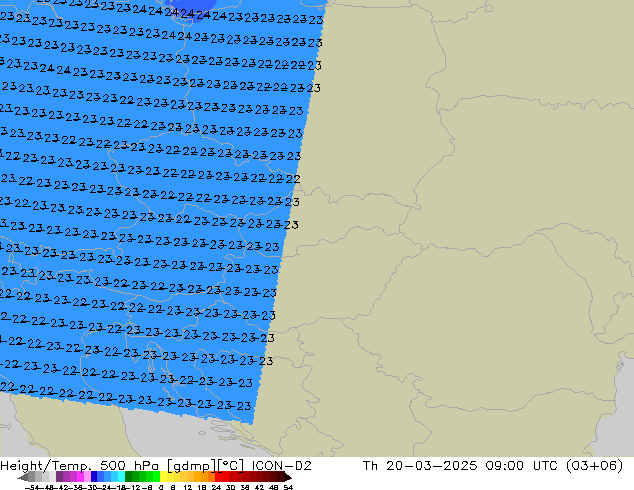Viewport: 634px width, 490px height.
Task: Click the legend value '-54'
Action: click(x=32, y=487)
